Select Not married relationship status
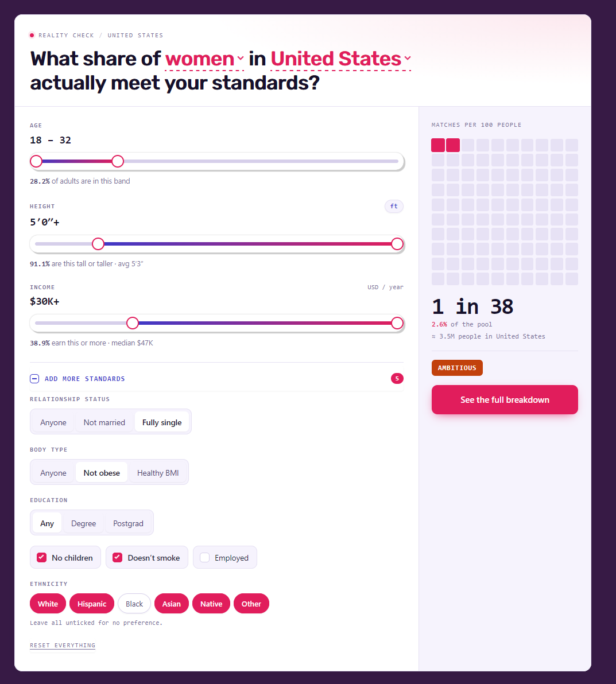This screenshot has width=616, height=684. pos(104,422)
